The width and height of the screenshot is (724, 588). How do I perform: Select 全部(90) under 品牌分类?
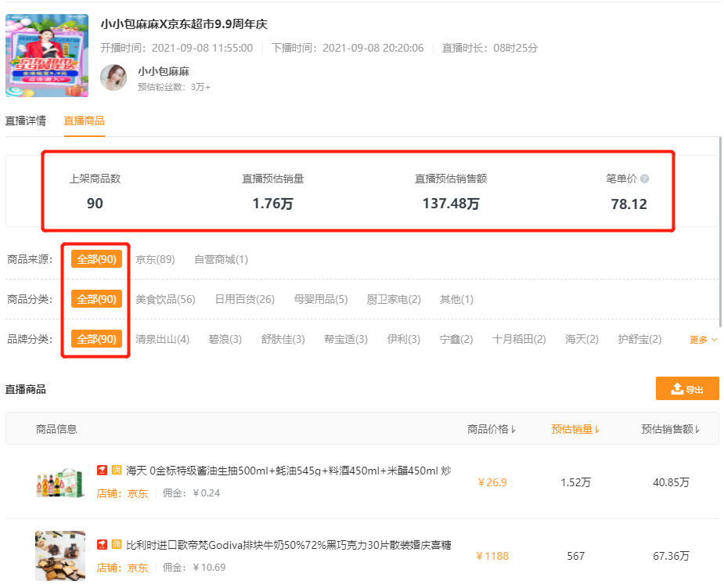pos(96,339)
